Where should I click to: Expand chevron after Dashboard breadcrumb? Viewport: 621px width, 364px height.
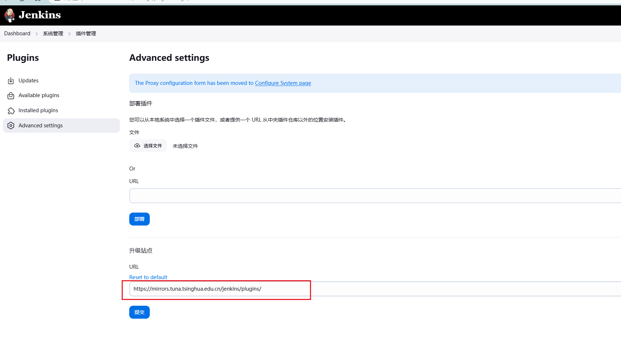(37, 34)
